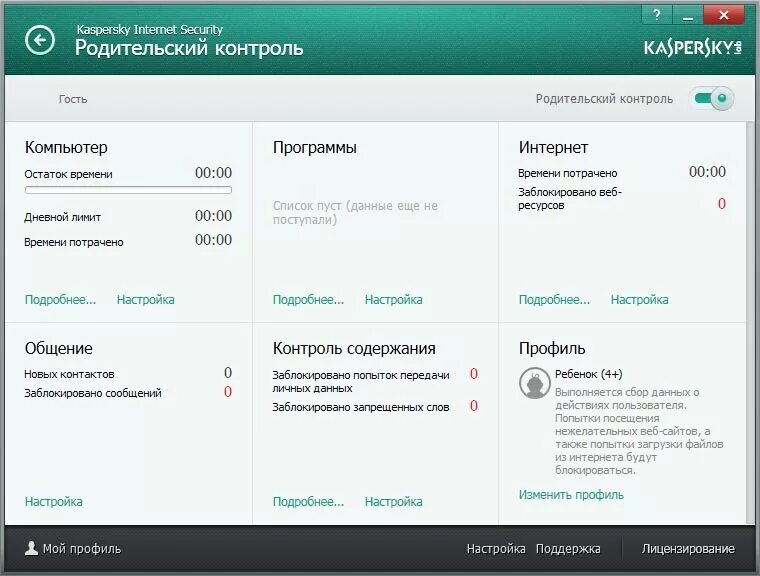
Task: Click the Компьютер section heading
Action: click(x=66, y=147)
